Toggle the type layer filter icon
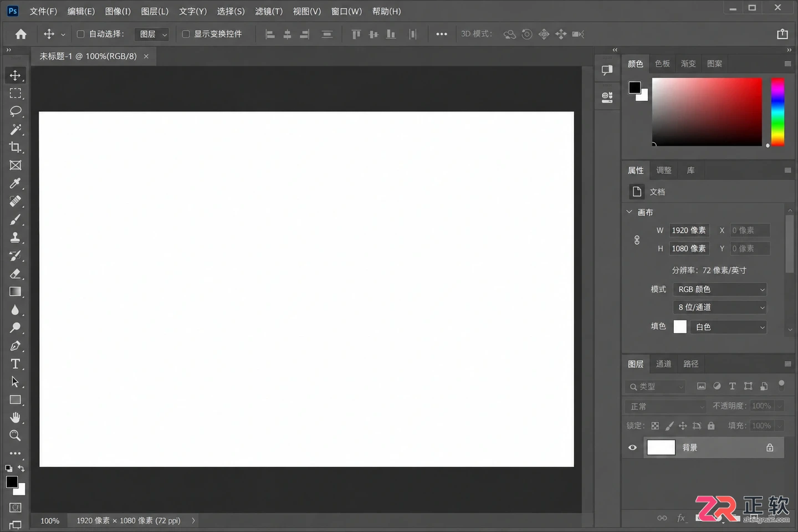Image resolution: width=798 pixels, height=532 pixels. click(733, 386)
